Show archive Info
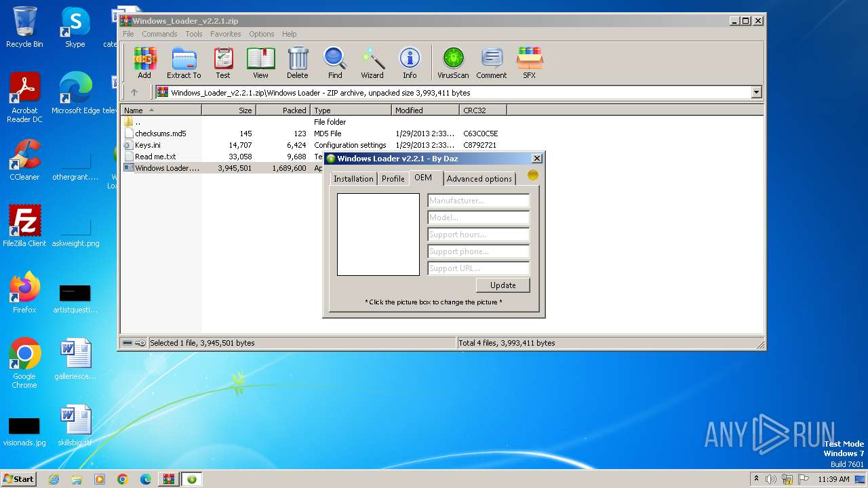Screen dimensions: 868x488 click(x=410, y=63)
